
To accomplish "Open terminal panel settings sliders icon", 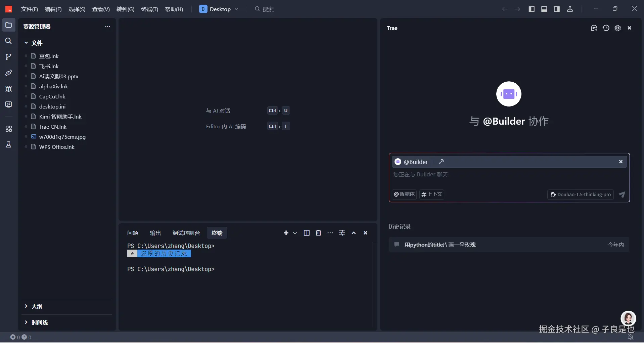I will coord(342,233).
